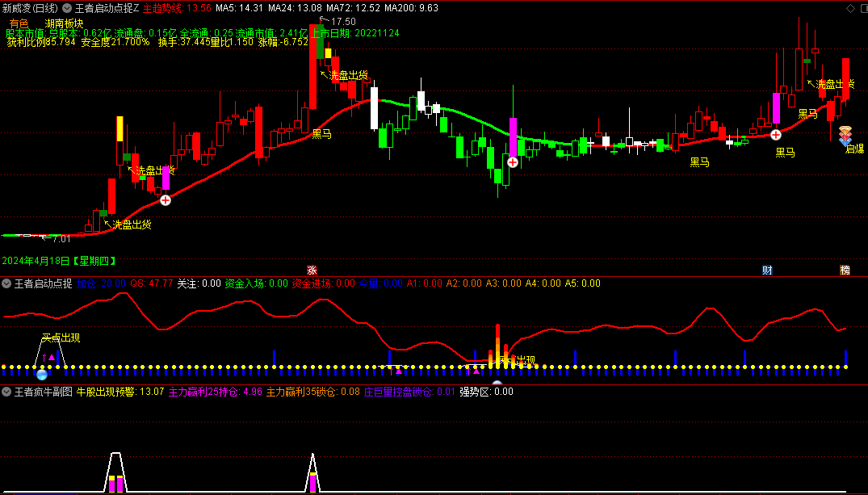Expand the 王者疯牛副图 panel chevron
Screen dimensions: 868x495
pos(6,392)
